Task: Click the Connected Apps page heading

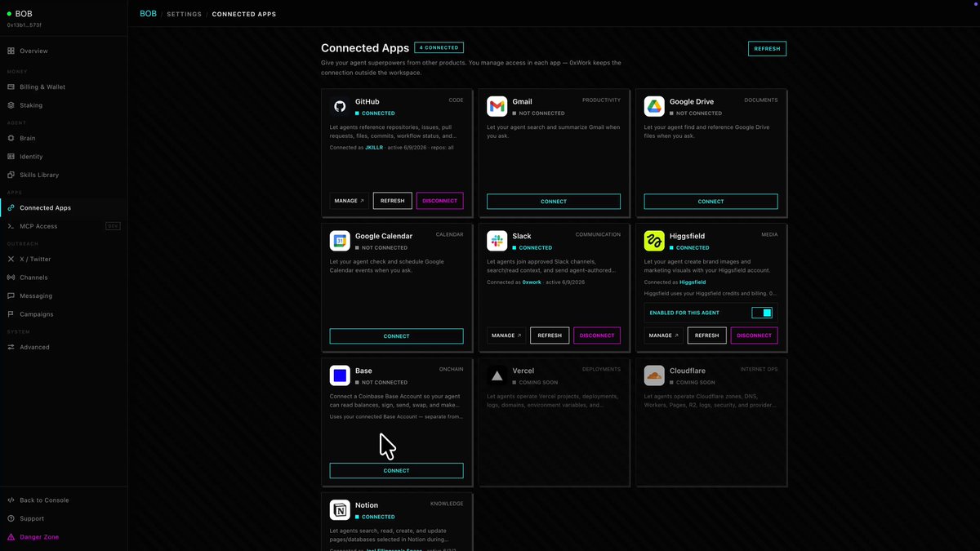Action: [x=365, y=48]
